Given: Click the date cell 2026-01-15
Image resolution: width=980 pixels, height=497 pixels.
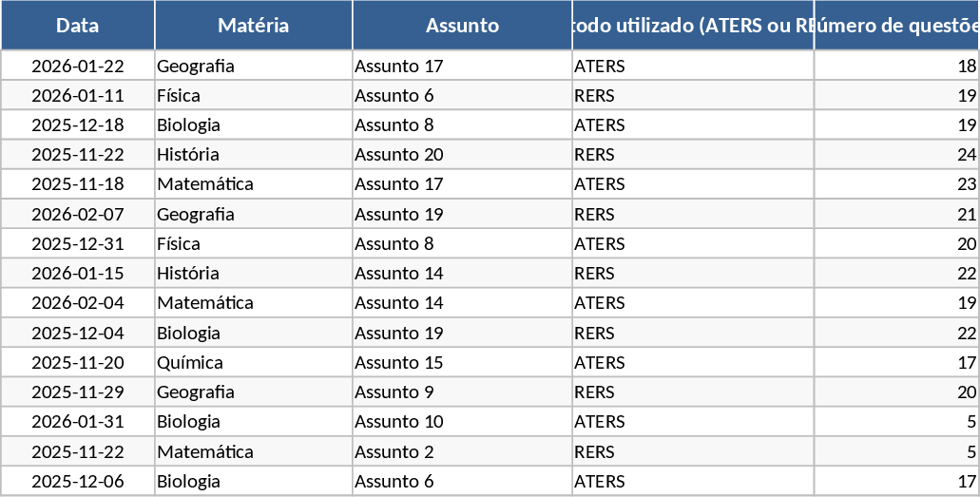Looking at the screenshot, I should [x=78, y=273].
